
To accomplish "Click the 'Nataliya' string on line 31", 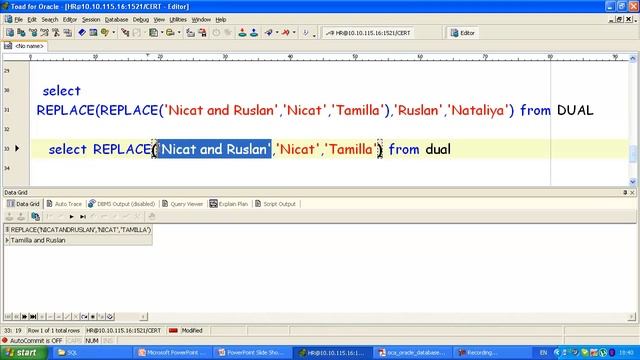I will point(478,110).
